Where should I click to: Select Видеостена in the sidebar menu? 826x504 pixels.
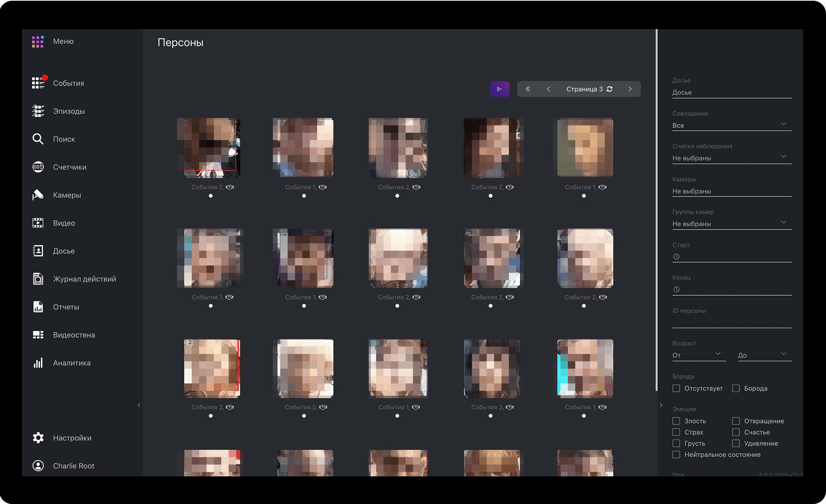coord(74,335)
